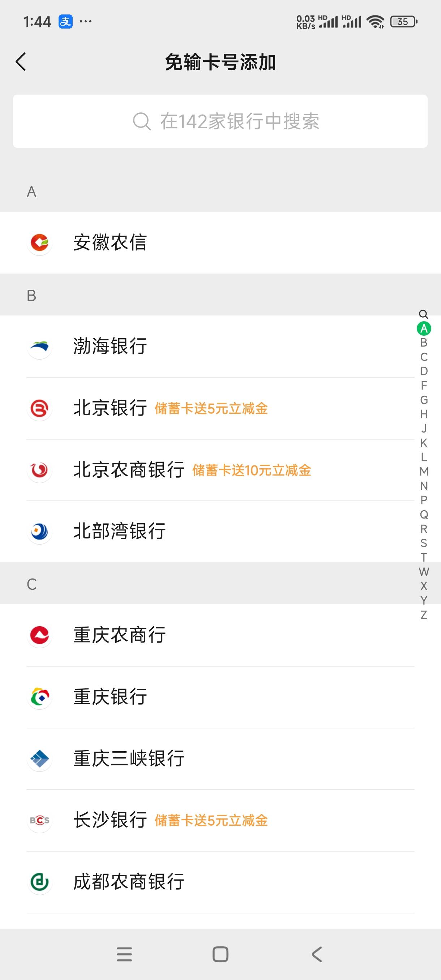The image size is (441, 980).
Task: Jump to letter Z in the index
Action: (424, 615)
